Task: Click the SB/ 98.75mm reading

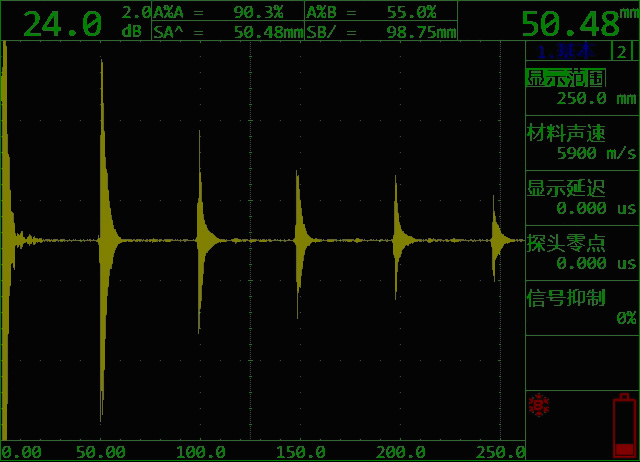Action: 380,32
